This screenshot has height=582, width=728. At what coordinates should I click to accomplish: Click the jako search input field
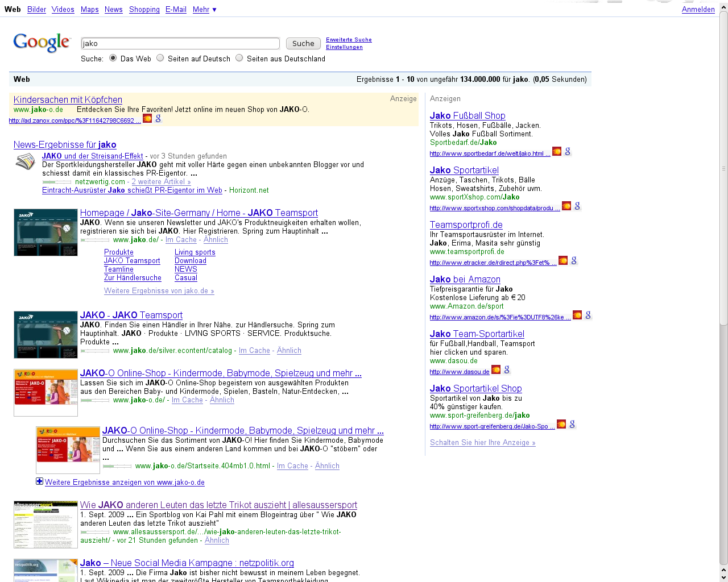tap(180, 44)
